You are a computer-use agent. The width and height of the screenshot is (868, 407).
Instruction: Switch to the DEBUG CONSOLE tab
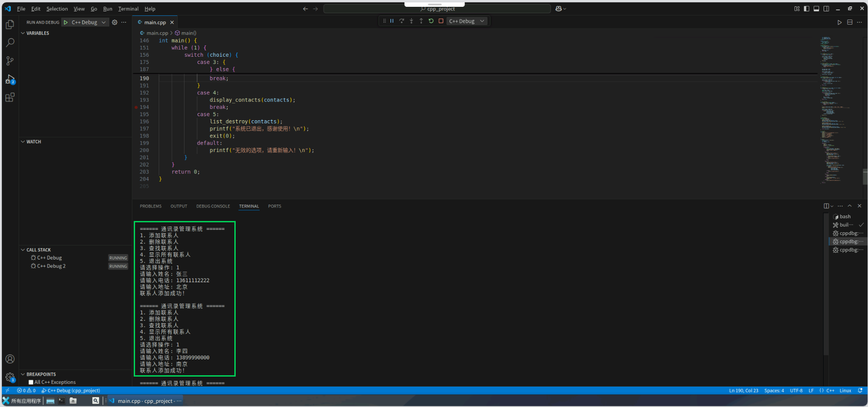coord(213,206)
